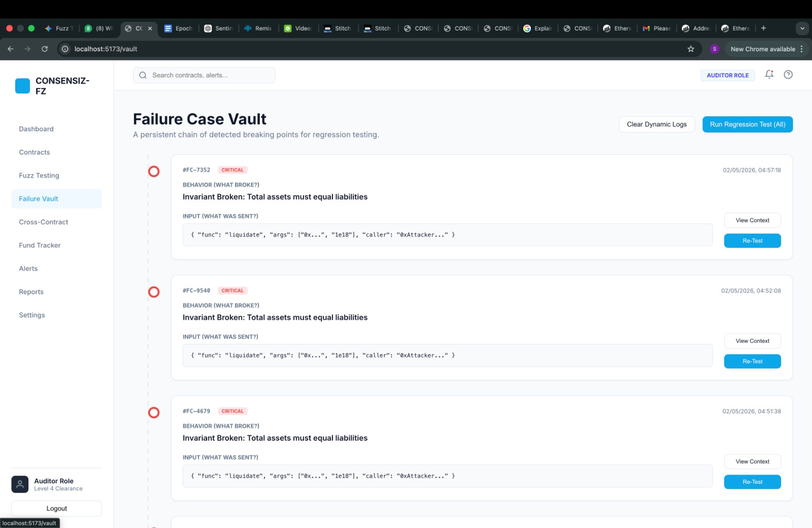812x528 pixels.
Task: Expand the tab search dropdown chevron
Action: pos(802,28)
